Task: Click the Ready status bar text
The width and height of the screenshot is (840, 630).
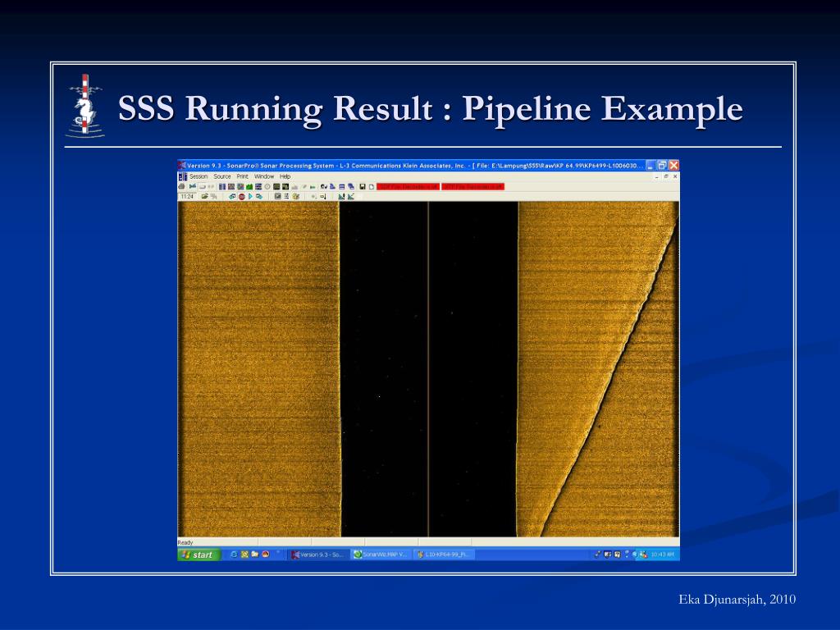Action: pyautogui.click(x=185, y=543)
